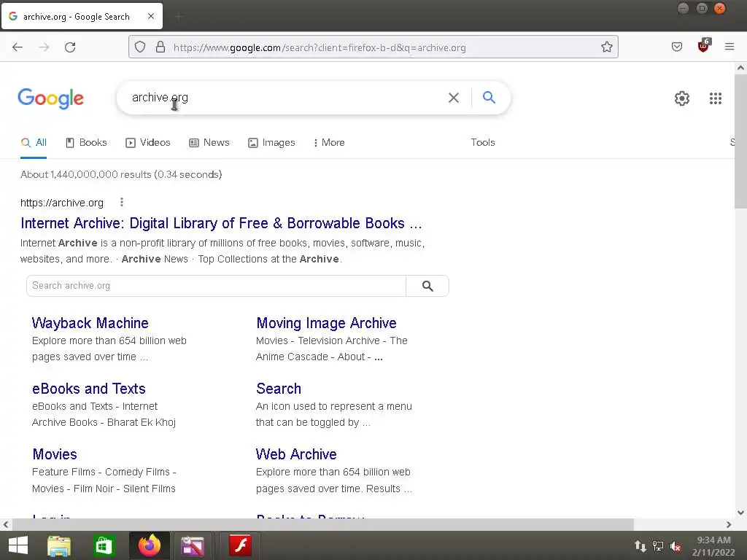Switch to News results tab
The image size is (747, 560).
tap(209, 142)
